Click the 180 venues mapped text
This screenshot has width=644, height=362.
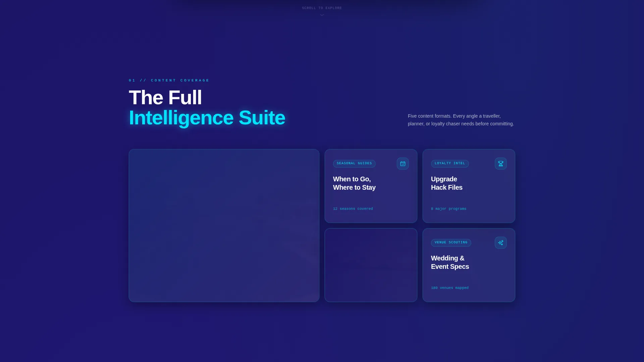tap(449, 288)
